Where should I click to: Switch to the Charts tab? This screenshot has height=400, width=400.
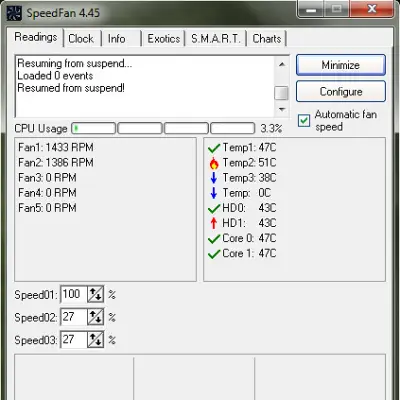(x=267, y=39)
